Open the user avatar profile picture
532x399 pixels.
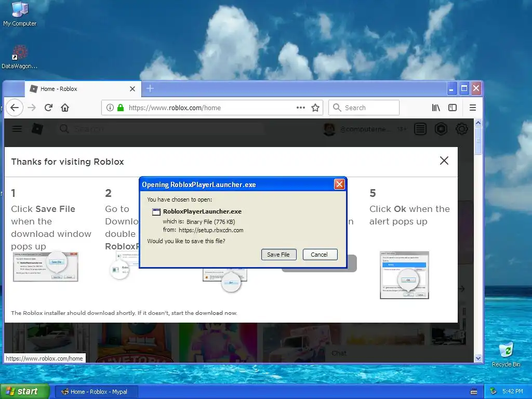tap(329, 129)
